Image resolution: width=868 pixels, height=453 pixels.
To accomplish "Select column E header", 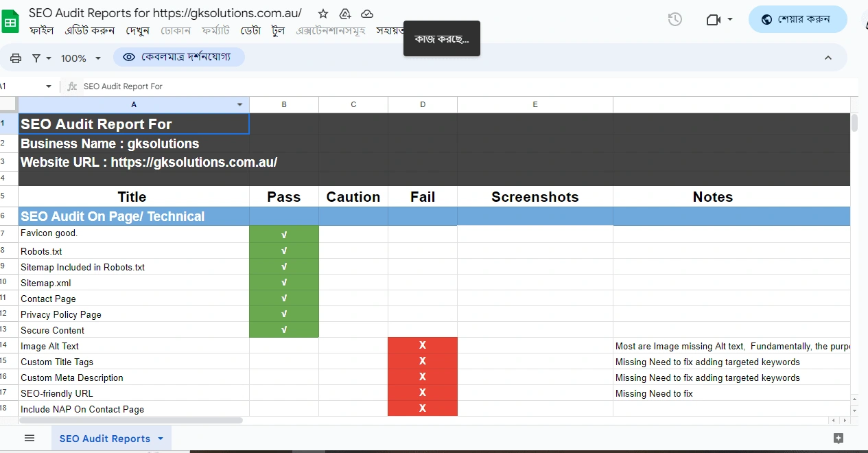I will [535, 104].
